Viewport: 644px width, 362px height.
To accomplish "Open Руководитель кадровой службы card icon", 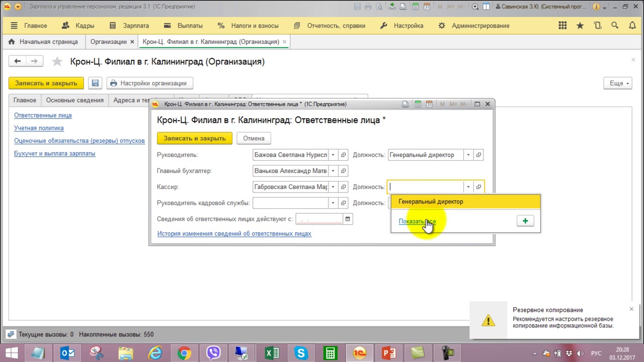I will point(344,203).
